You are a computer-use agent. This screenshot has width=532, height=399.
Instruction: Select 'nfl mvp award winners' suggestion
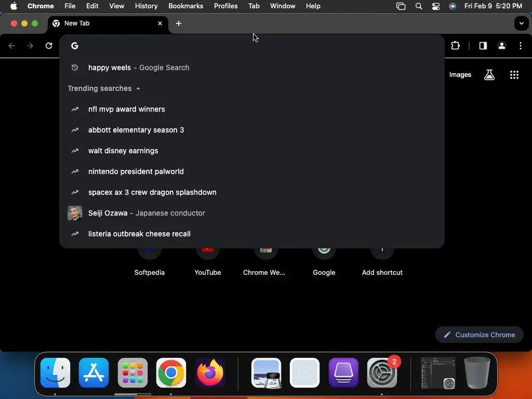(x=252, y=109)
